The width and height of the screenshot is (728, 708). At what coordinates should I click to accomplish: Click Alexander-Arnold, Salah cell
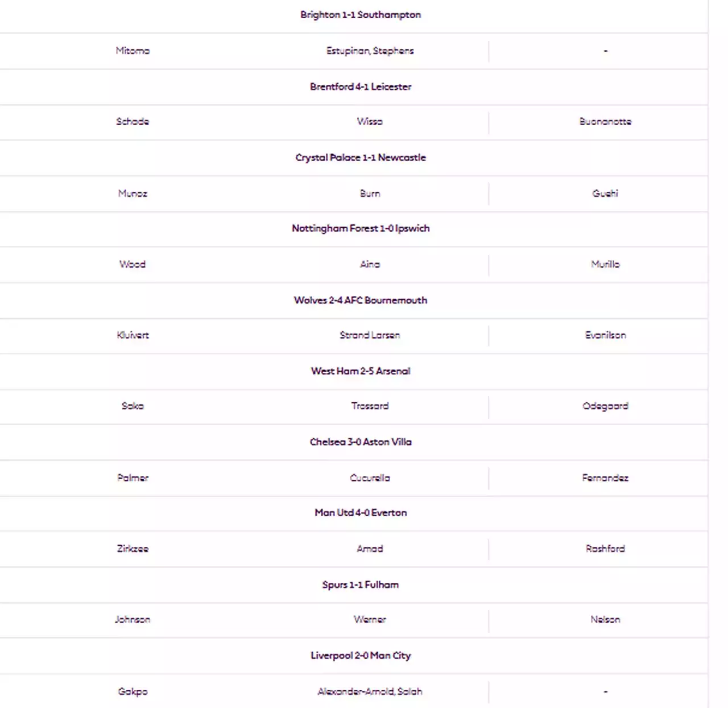pos(370,691)
